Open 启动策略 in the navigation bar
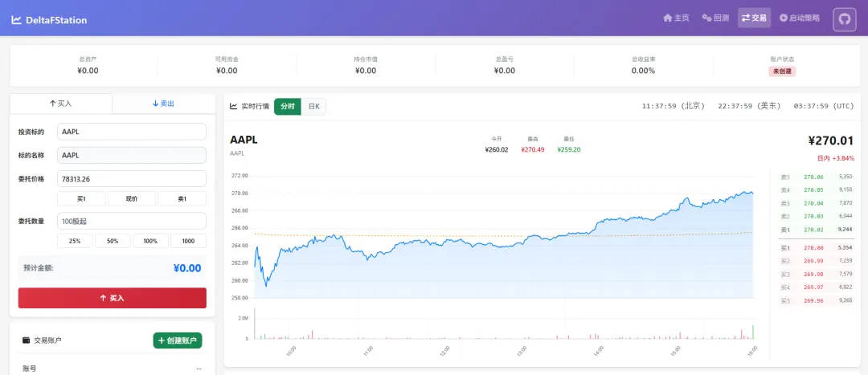Viewport: 868px width, 375px height. coord(800,18)
